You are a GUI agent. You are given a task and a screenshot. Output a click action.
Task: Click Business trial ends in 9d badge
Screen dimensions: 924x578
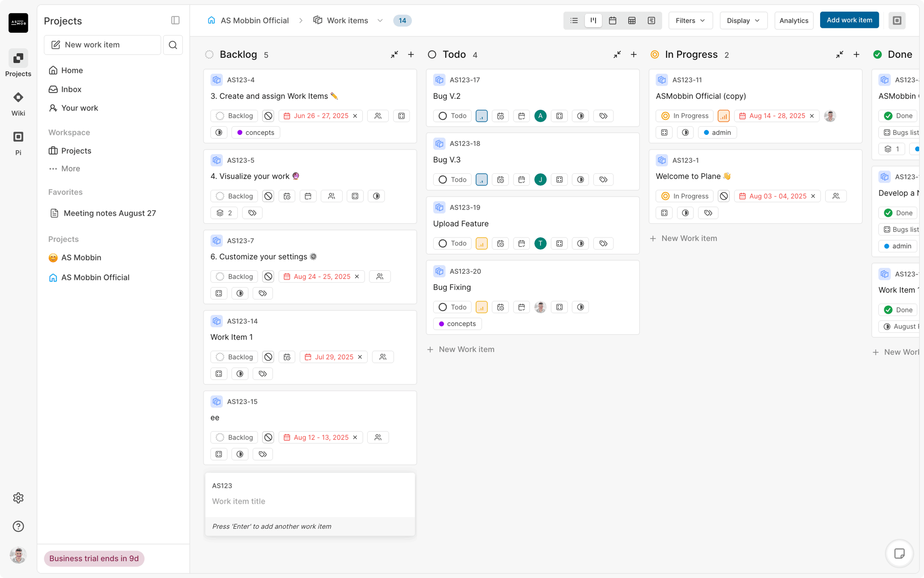coord(94,558)
